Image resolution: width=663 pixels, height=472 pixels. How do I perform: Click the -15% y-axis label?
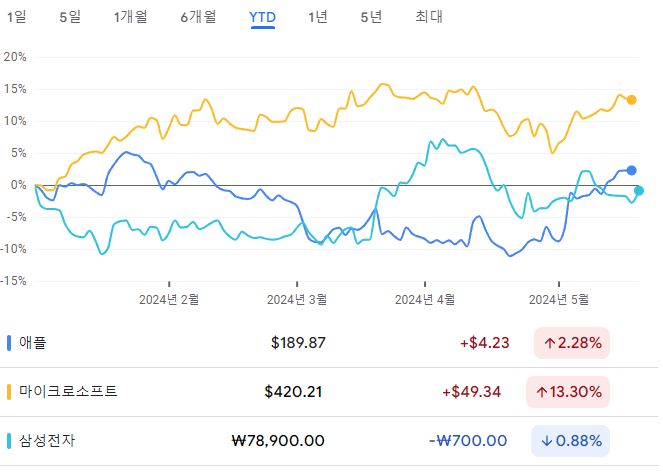[14, 281]
